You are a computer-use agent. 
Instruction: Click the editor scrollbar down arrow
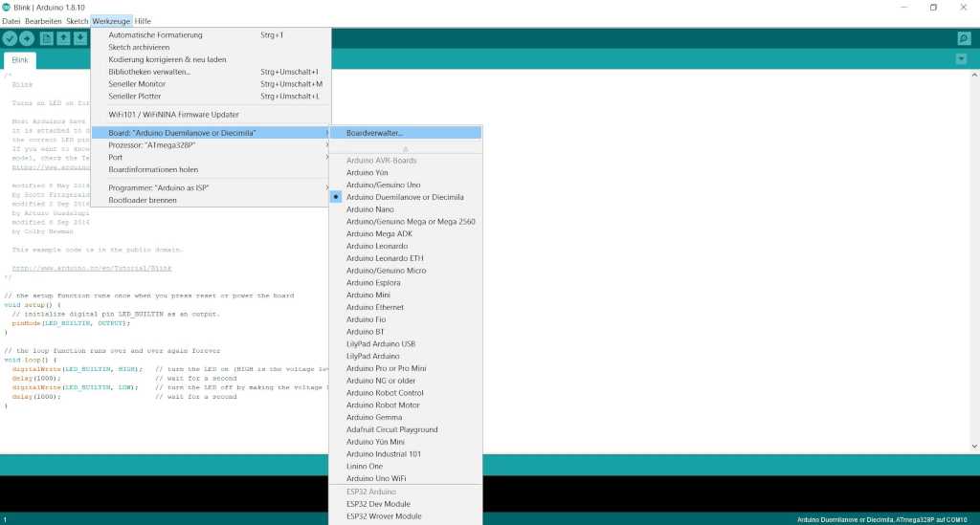coord(974,447)
